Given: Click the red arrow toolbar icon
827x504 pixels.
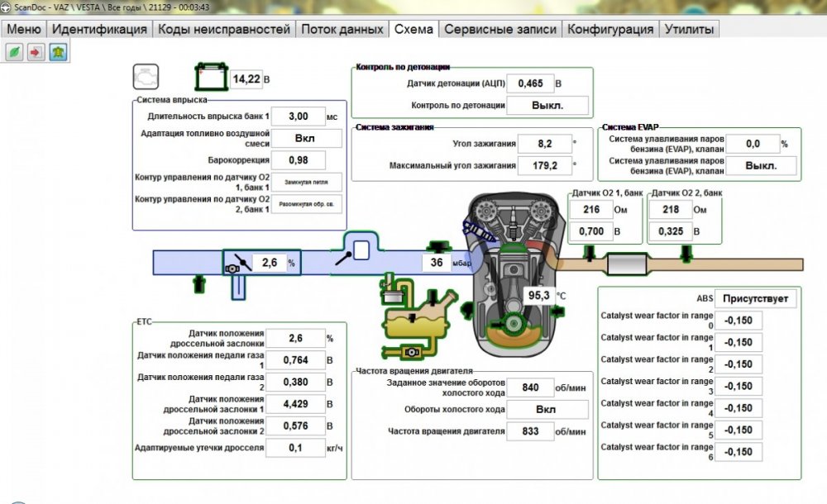Looking at the screenshot, I should pyautogui.click(x=36, y=52).
